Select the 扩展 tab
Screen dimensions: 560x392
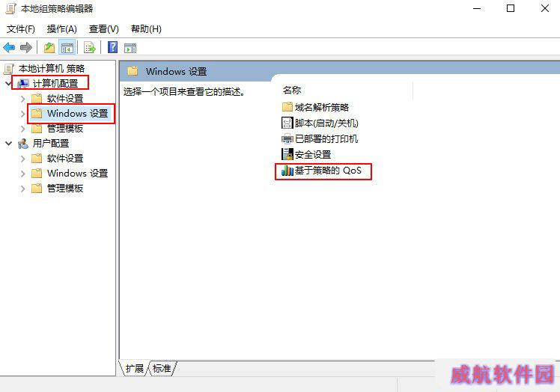[134, 368]
